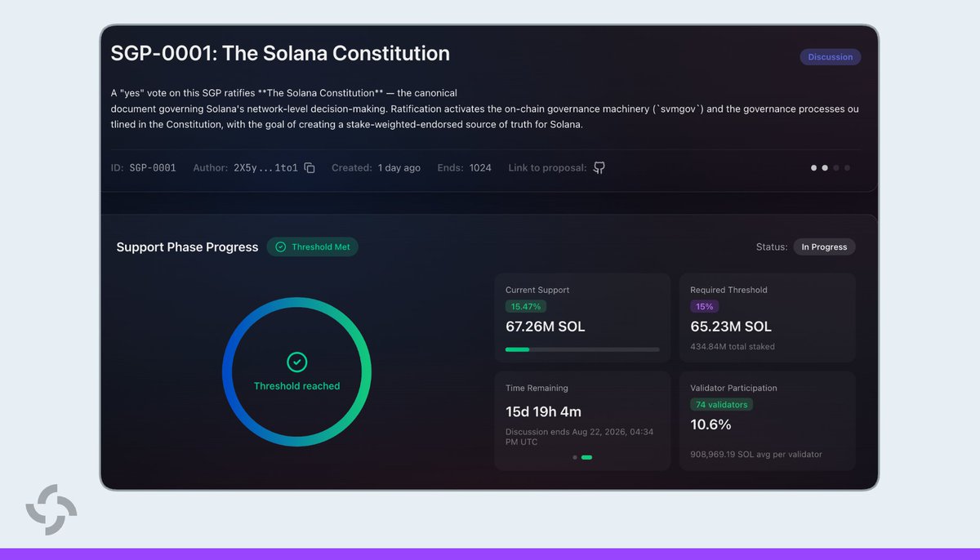Select the first pager dot in Time Remaining card
This screenshot has width=980, height=560.
[575, 457]
